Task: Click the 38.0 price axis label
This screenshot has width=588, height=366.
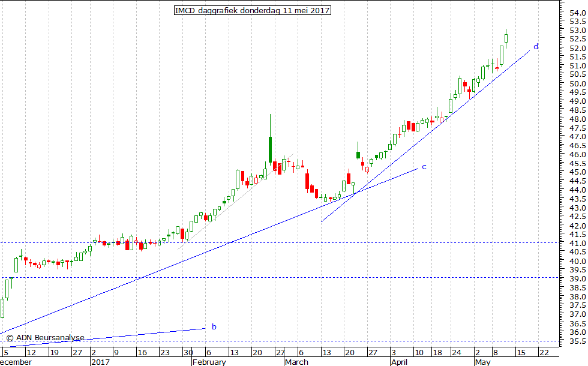Action: point(577,296)
